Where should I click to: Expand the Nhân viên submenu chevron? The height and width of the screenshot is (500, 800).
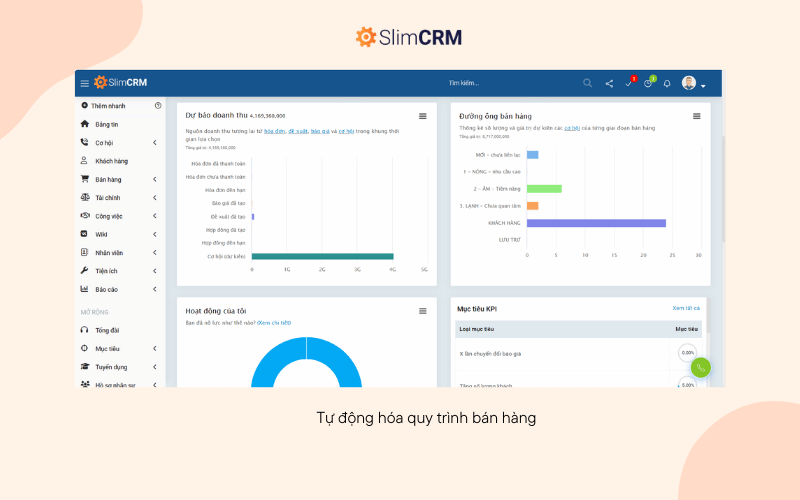click(x=155, y=253)
